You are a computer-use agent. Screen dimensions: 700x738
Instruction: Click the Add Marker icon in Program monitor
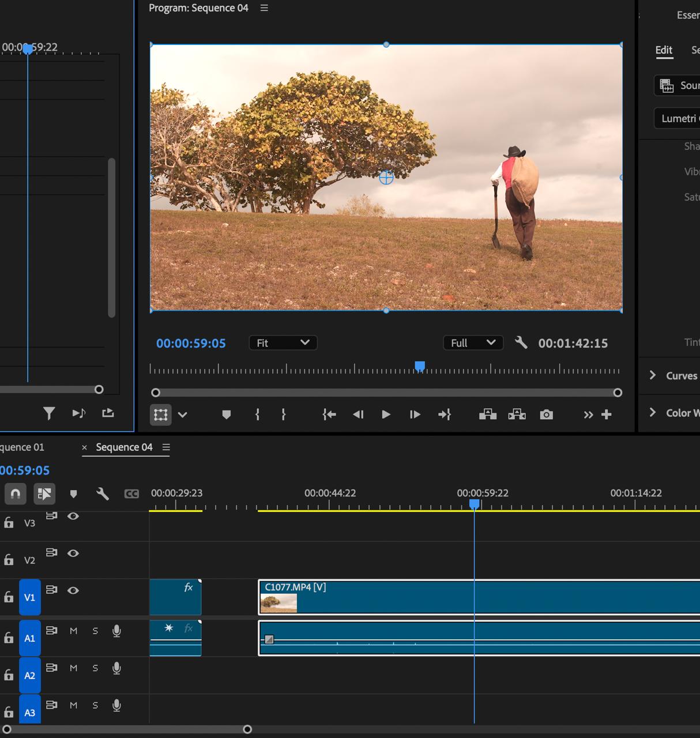227,415
